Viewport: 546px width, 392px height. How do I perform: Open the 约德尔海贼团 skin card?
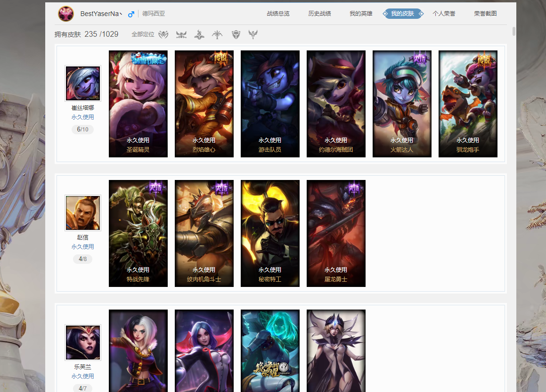tap(336, 104)
